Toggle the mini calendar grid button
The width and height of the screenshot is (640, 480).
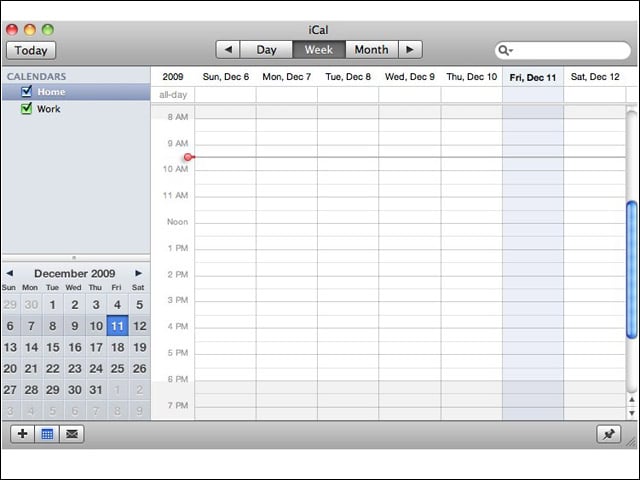pos(47,433)
